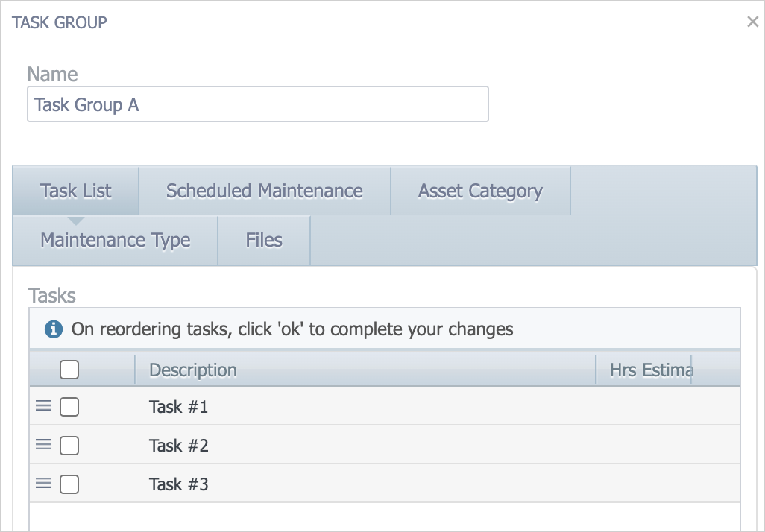Image resolution: width=765 pixels, height=532 pixels.
Task: Toggle the select-all checkbox in table header
Action: click(69, 370)
